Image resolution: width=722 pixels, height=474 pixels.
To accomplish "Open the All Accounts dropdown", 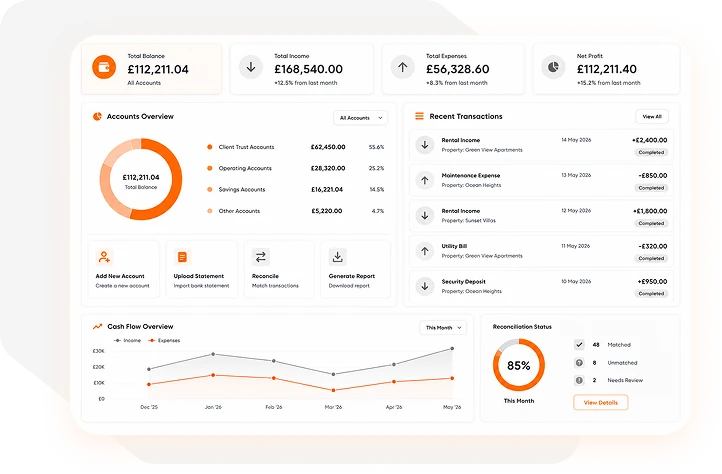I will 361,118.
